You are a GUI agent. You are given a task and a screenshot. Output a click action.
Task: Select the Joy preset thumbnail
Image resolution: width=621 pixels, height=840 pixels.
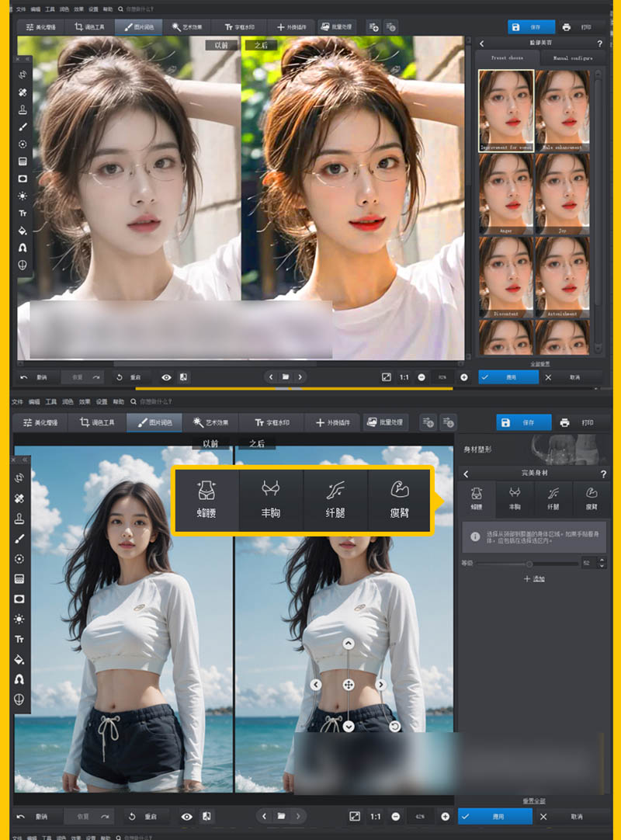click(x=562, y=194)
